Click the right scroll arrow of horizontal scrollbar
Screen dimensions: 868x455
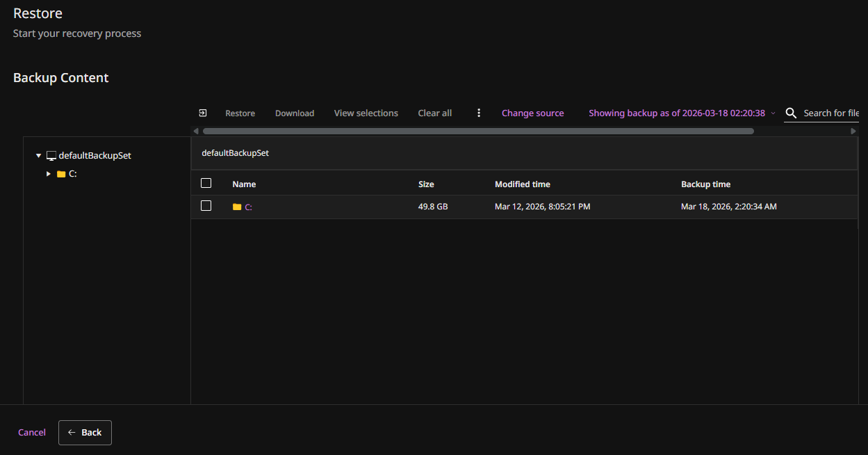click(853, 131)
